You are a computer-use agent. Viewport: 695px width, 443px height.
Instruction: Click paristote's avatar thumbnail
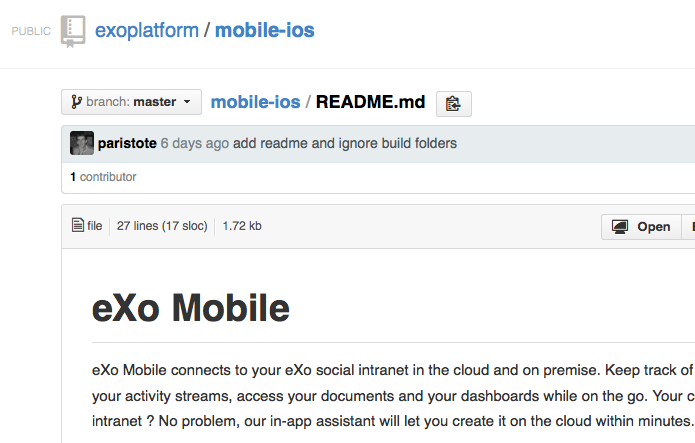[82, 143]
